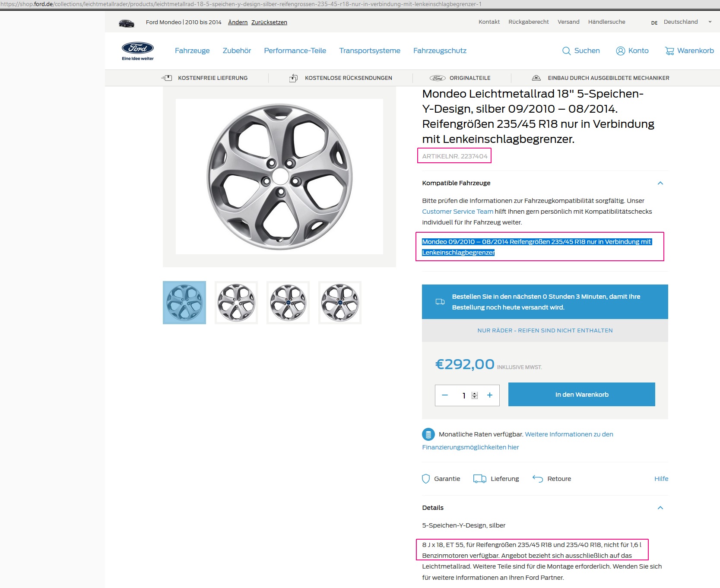
Task: Click the Lieferung truck icon
Action: click(x=479, y=479)
